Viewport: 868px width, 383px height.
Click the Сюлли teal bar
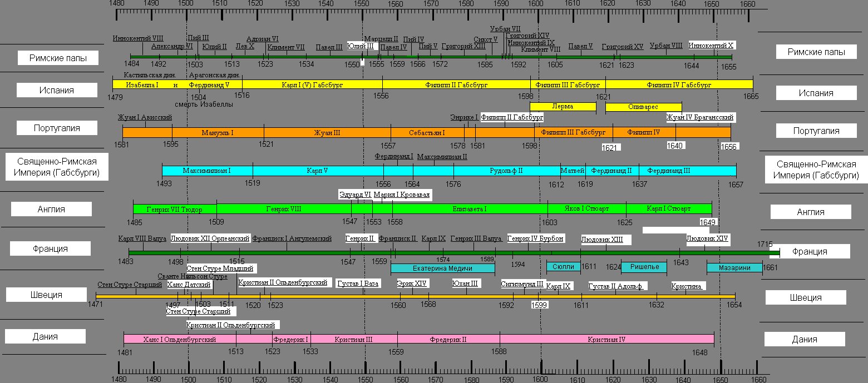tap(564, 267)
